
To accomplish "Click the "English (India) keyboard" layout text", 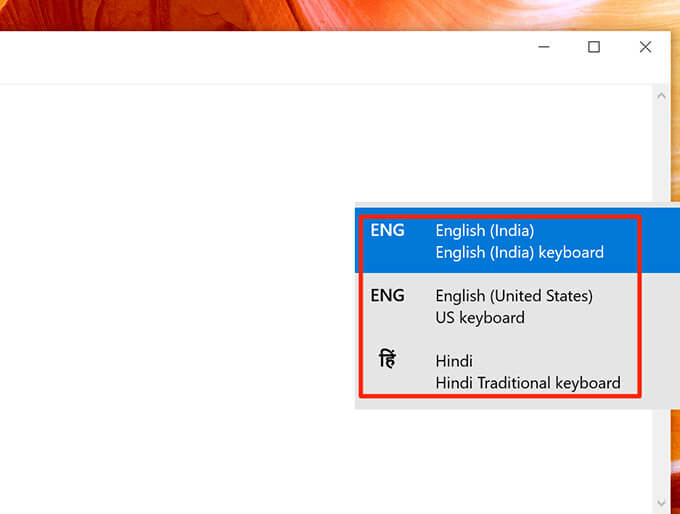I will point(519,252).
